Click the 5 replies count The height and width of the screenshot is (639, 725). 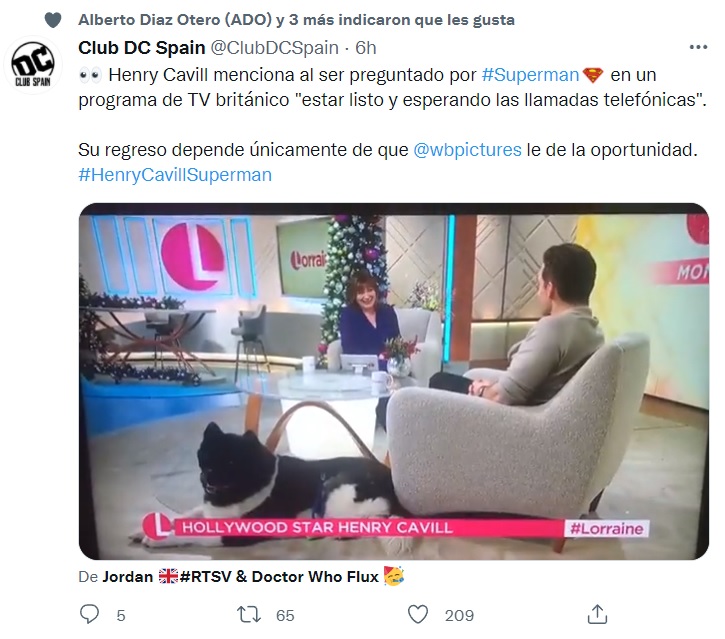tap(121, 615)
